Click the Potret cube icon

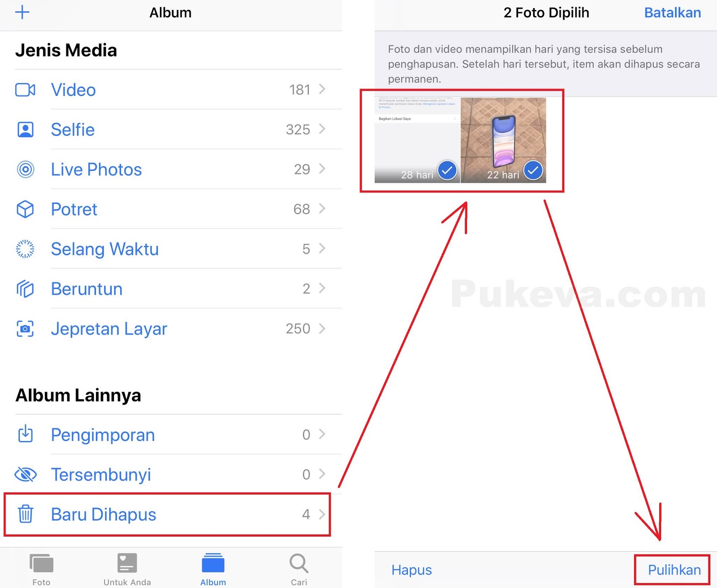tap(25, 209)
